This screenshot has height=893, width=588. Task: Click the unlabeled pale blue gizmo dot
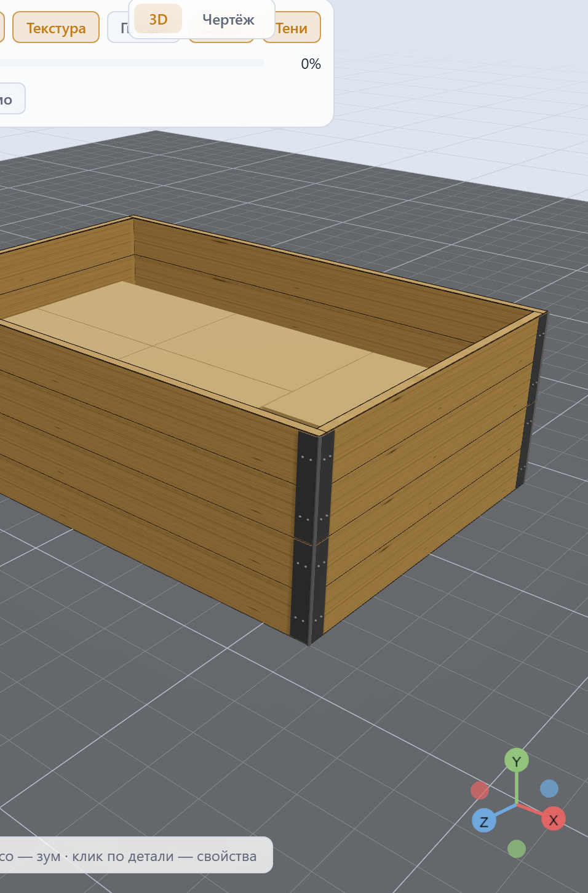point(549,788)
